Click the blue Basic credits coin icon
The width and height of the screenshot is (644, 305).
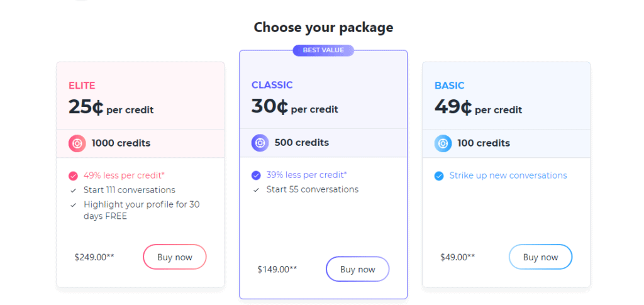point(443,143)
